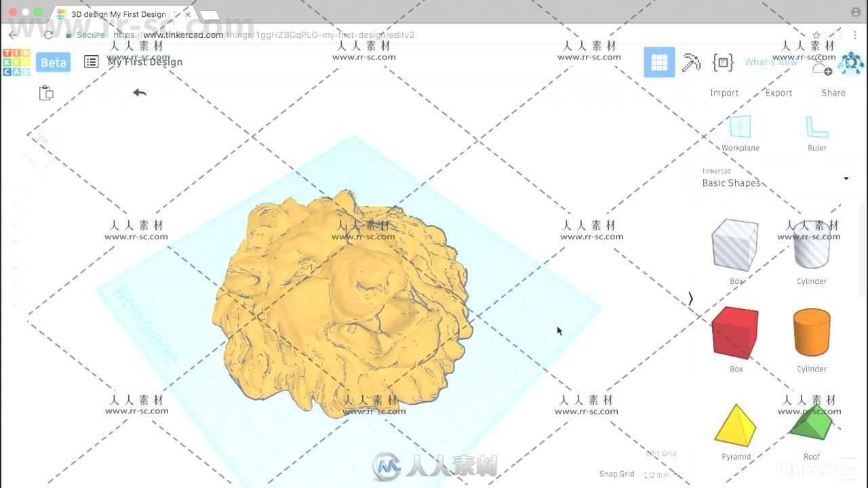Click the Share button
Screen dimensions: 868x488
833,93
